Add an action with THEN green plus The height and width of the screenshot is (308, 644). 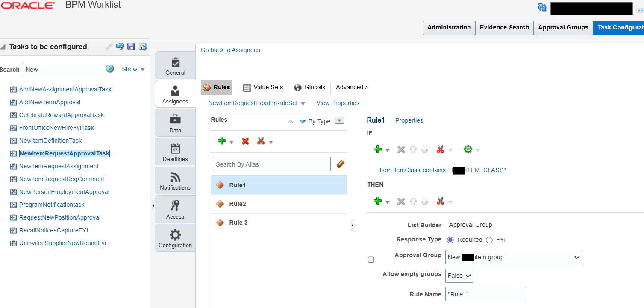click(x=378, y=201)
